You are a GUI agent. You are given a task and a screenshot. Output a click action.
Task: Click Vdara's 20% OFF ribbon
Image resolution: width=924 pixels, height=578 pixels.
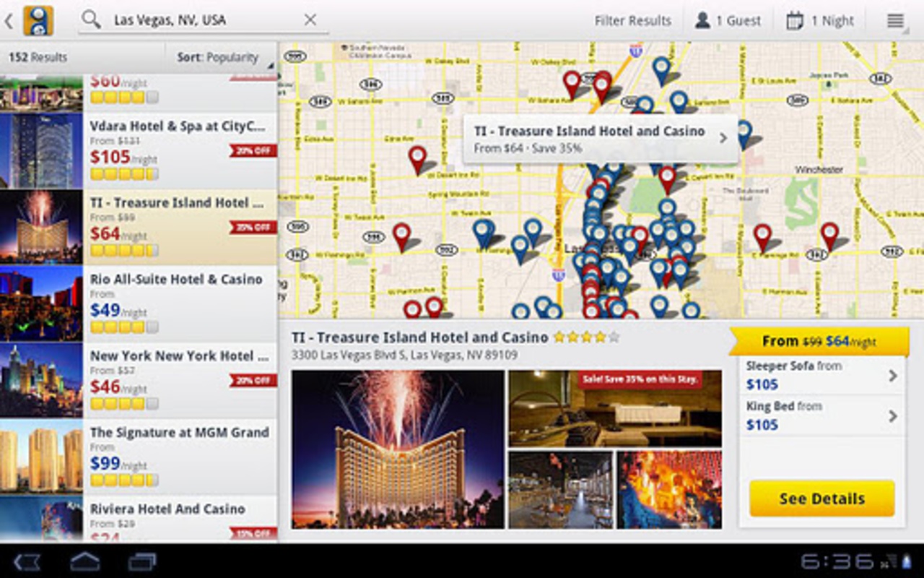253,150
